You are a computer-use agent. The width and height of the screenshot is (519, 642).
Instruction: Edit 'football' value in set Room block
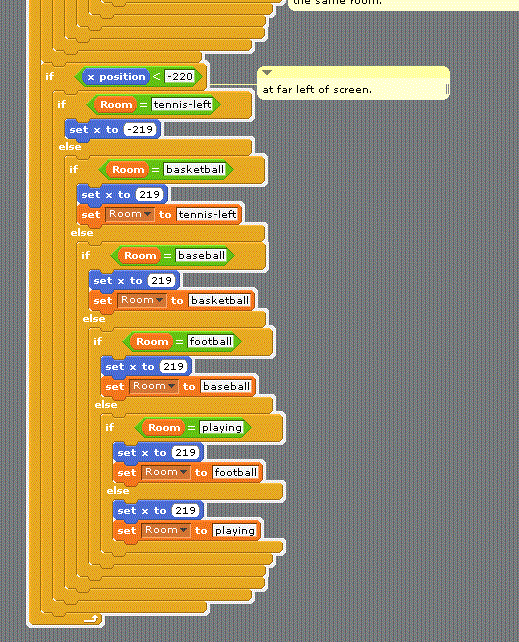pyautogui.click(x=236, y=472)
